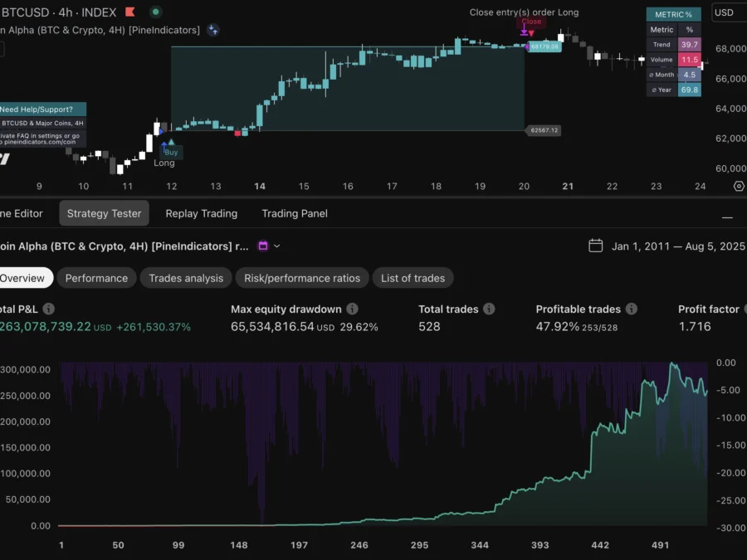
Task: Click date range Jan 1, 2011 — Aug 5, 2025
Action: 678,246
